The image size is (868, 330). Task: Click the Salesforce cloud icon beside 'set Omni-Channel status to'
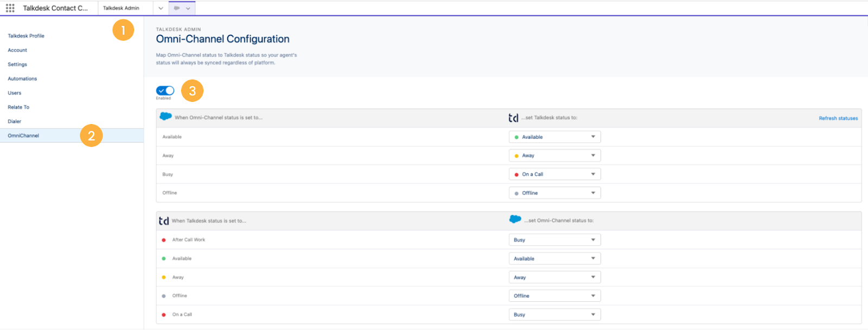(515, 219)
